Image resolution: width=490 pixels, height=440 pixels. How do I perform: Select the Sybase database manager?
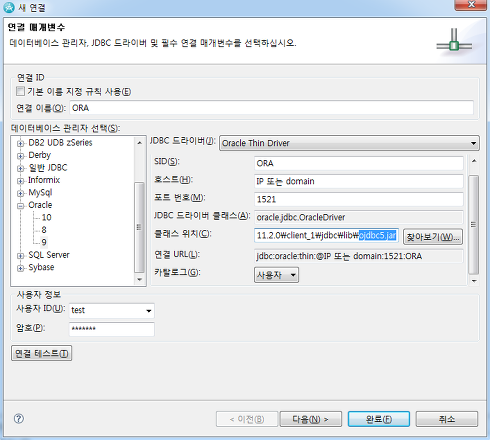[x=41, y=267]
